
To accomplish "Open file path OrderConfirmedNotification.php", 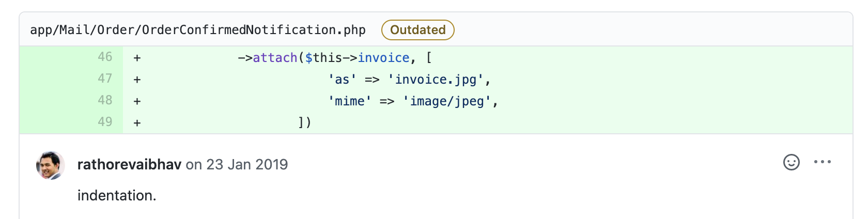I will click(198, 30).
